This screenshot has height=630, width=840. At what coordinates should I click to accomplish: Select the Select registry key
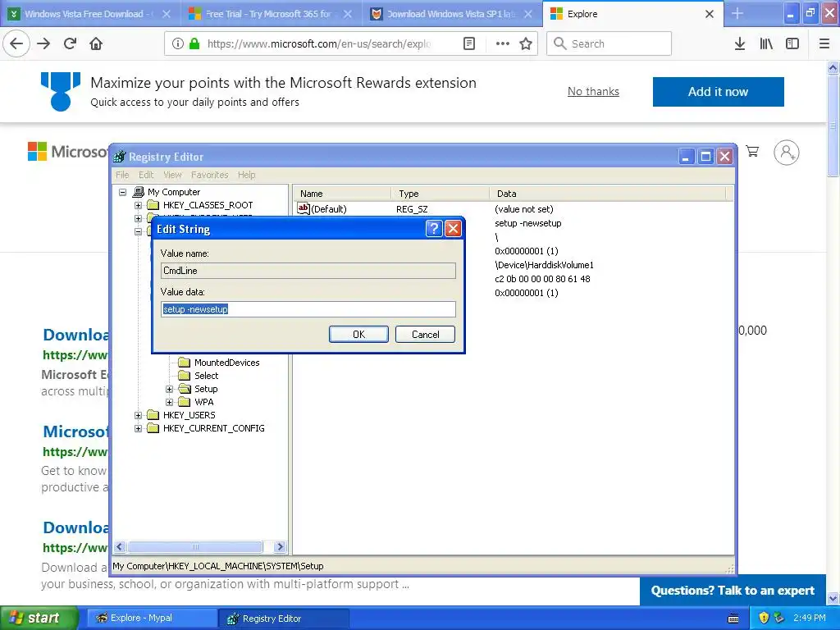point(206,376)
